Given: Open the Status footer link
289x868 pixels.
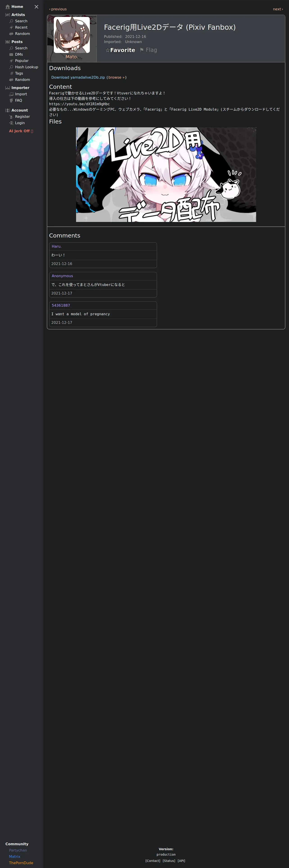Looking at the screenshot, I should point(169,861).
